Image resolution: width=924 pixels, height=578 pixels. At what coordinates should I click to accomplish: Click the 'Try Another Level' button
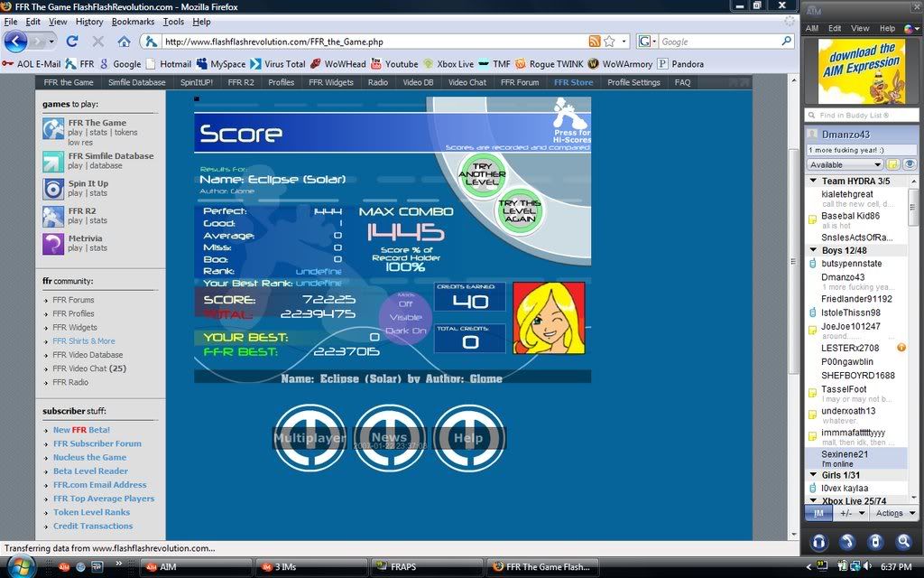tap(481, 172)
